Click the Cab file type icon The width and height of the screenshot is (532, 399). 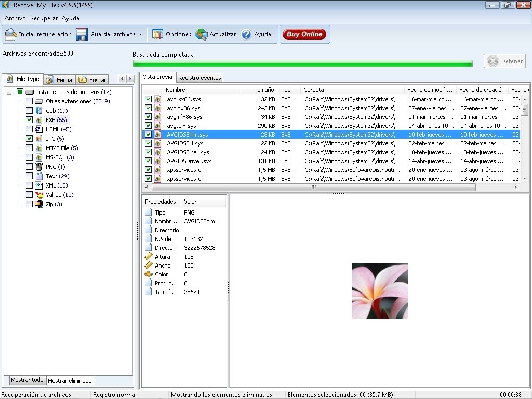[39, 111]
